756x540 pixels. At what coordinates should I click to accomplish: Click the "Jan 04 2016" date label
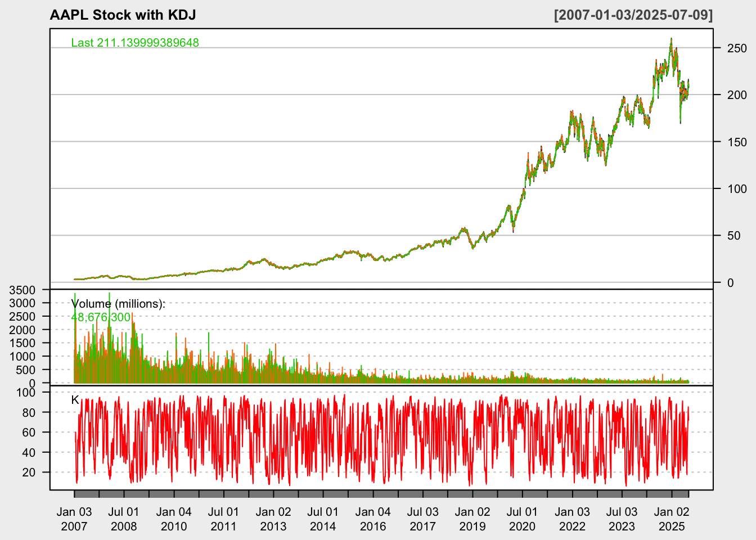coord(373,519)
